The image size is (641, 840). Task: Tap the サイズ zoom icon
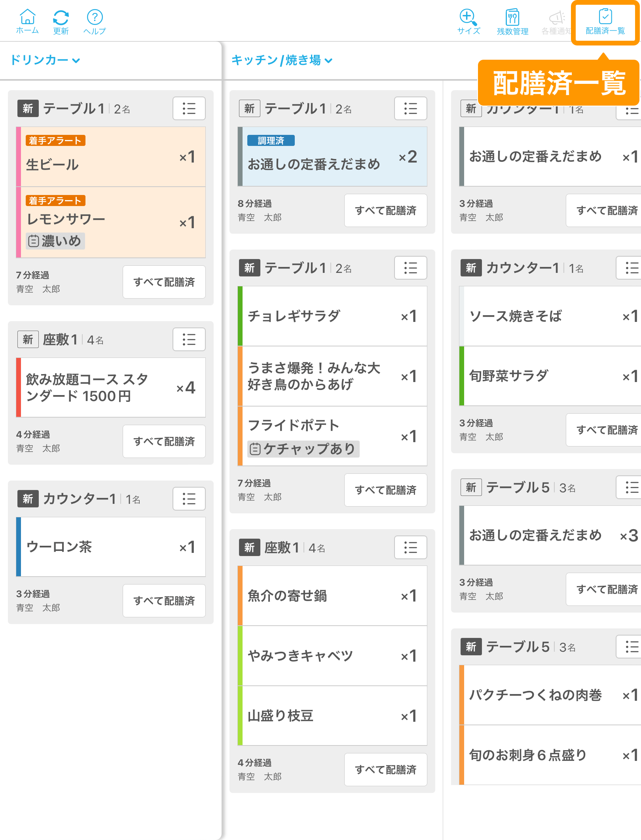tap(468, 22)
